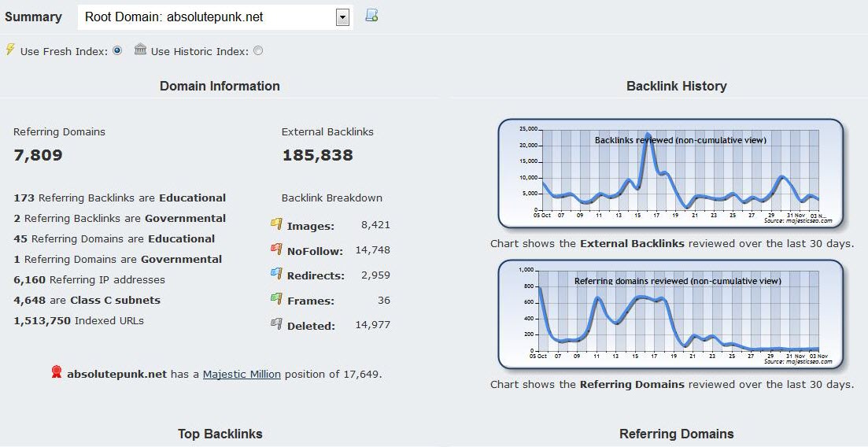Click the Referring domains reviewed chart
The height and width of the screenshot is (447, 868).
click(670, 314)
